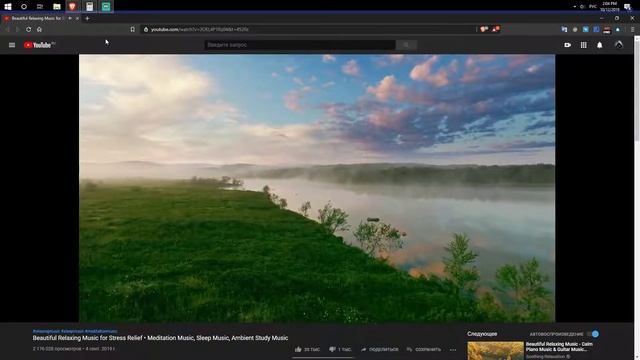Open the more actions three-dot menu
The height and width of the screenshot is (360, 640).
click(x=453, y=350)
